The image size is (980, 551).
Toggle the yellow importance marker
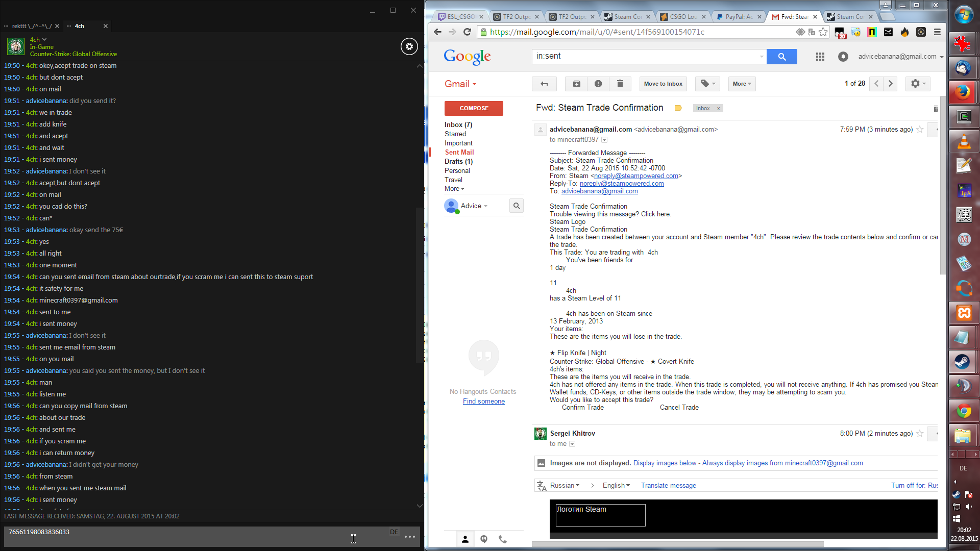click(678, 108)
